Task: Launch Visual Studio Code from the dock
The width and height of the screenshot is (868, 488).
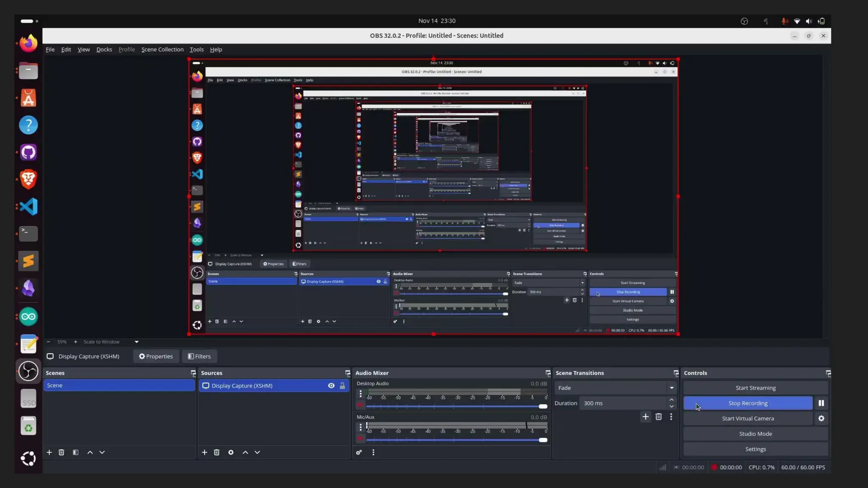Action: click(28, 207)
